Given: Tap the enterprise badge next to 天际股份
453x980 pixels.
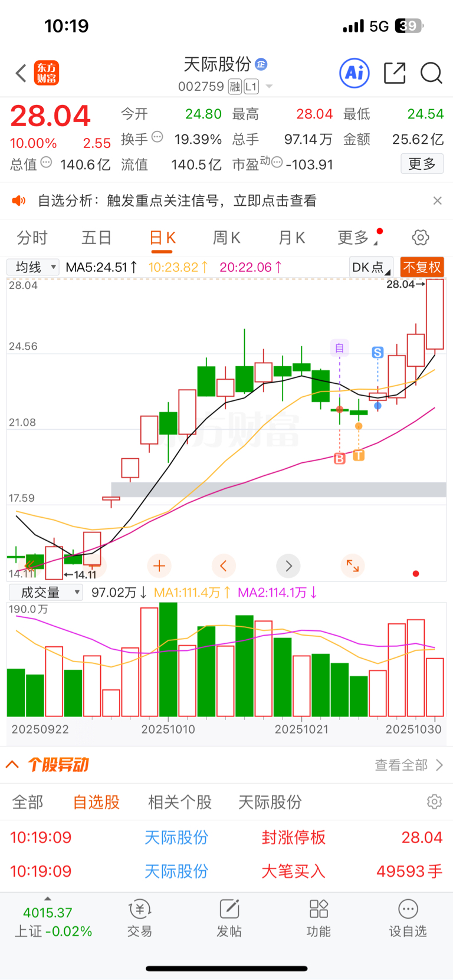Looking at the screenshot, I should point(261,64).
